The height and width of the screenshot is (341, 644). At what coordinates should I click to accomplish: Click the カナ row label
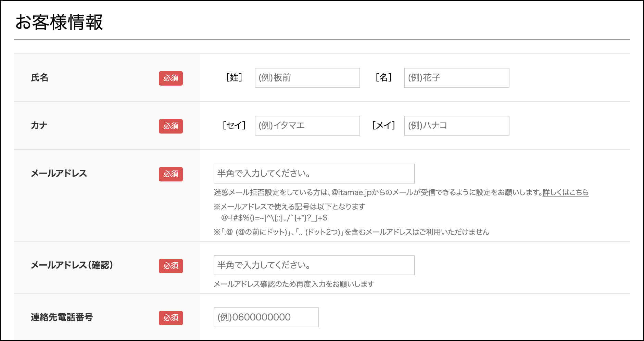tap(39, 125)
